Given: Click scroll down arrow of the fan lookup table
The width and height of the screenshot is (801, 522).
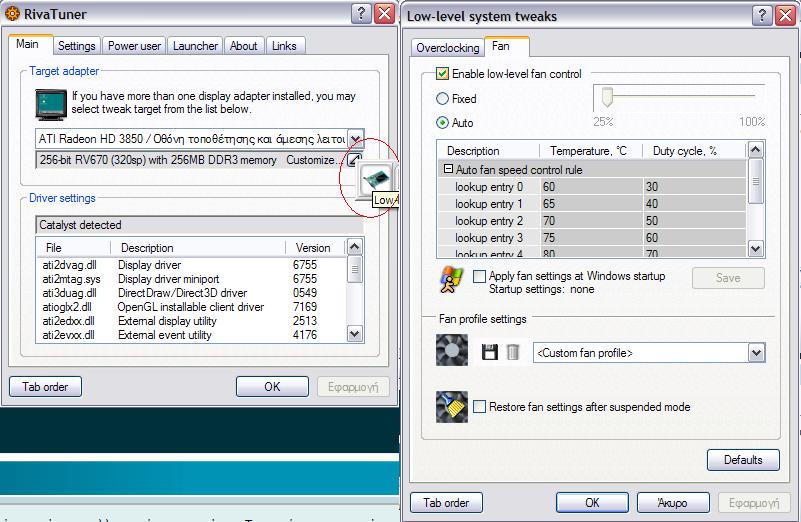Looking at the screenshot, I should 756,249.
